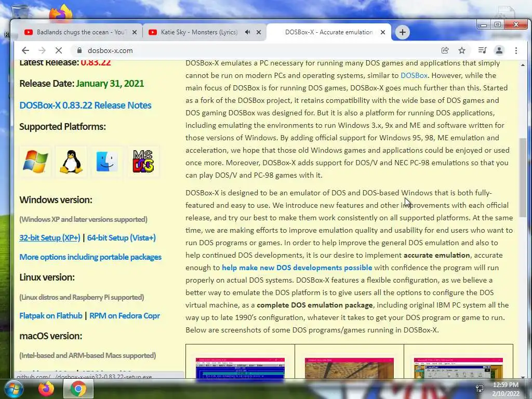Open Firefox from the taskbar
This screenshot has width=532, height=399.
[x=46, y=389]
